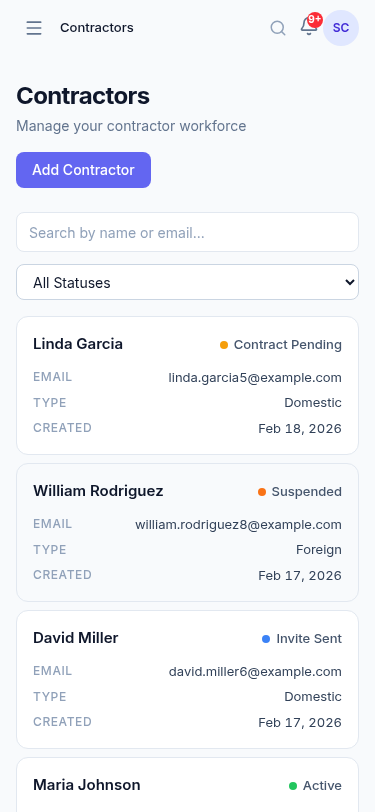
Task: Click the blue Invite Sent status dot
Action: (x=266, y=639)
